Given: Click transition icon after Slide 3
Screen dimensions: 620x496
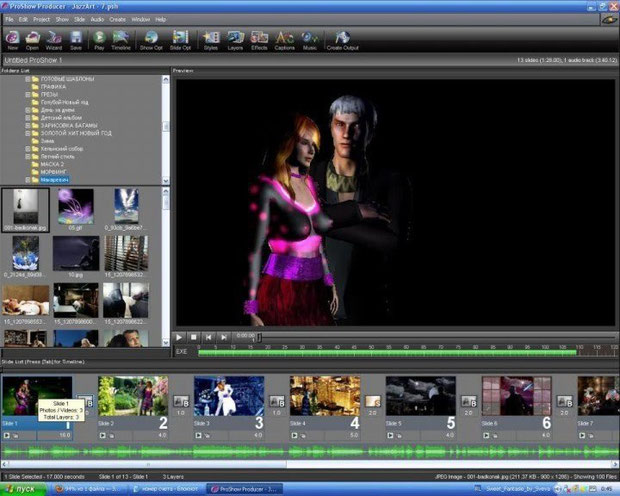Looking at the screenshot, I should click(x=277, y=401).
